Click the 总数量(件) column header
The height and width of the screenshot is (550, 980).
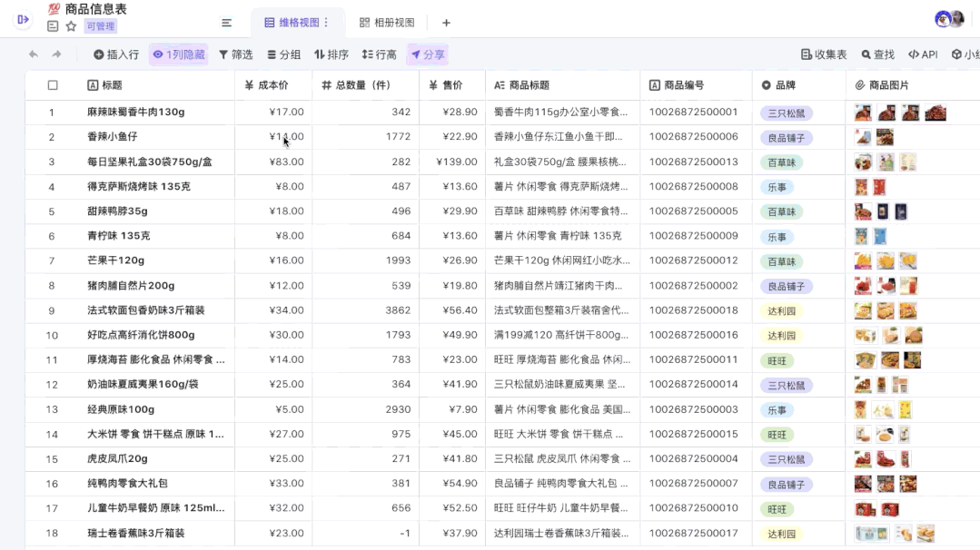pos(365,85)
